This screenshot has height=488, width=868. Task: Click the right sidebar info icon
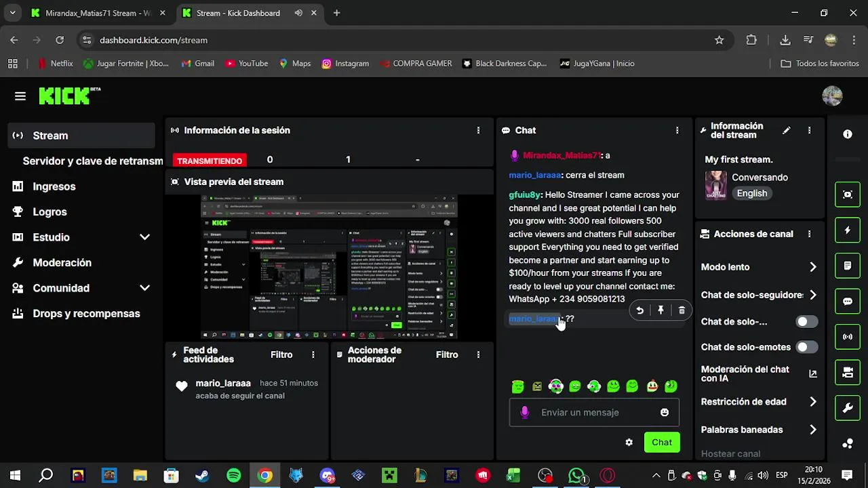(x=848, y=134)
